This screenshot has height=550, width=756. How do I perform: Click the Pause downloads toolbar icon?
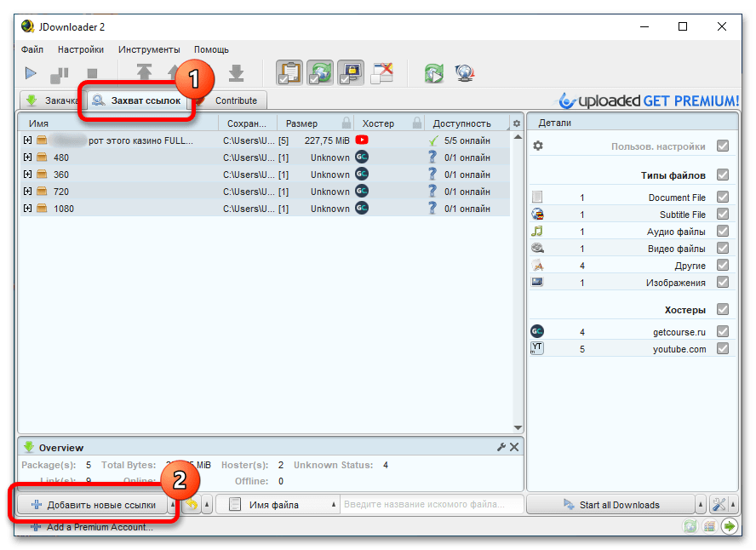60,74
